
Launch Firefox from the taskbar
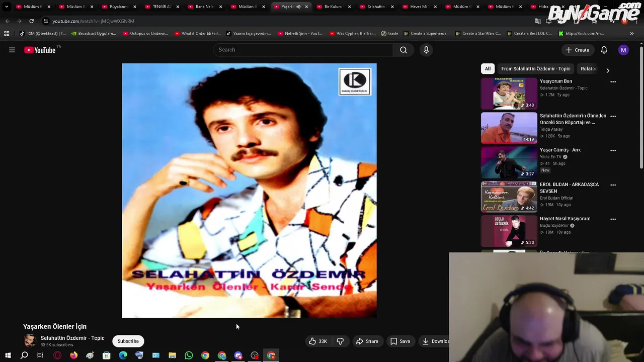click(x=73, y=355)
